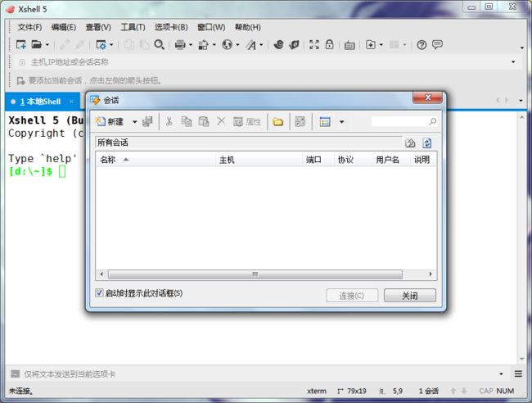This screenshot has height=403, width=532.
Task: Click the save session icon in dialog toolbar
Action: coord(147,121)
